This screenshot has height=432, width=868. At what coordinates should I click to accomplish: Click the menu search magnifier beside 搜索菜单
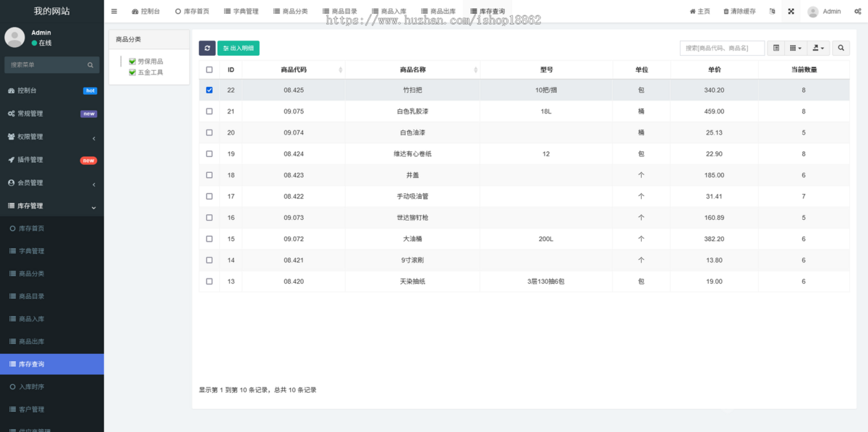tap(90, 64)
